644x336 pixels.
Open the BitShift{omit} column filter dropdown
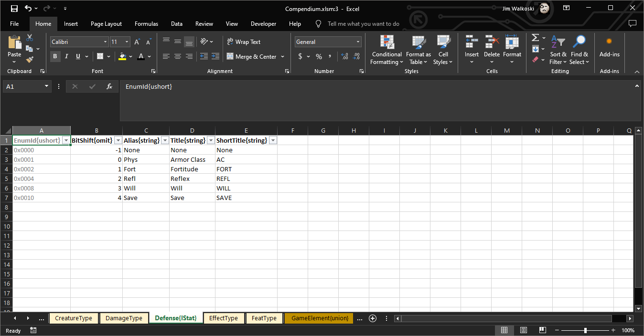pyautogui.click(x=118, y=140)
